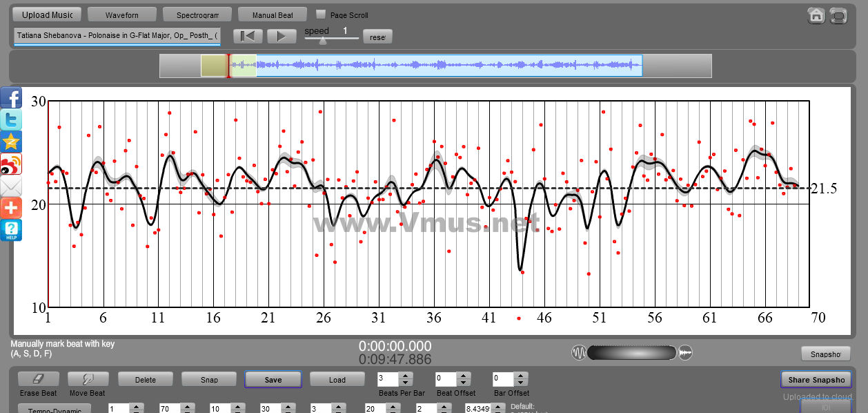The image size is (868, 413).
Task: Switch to Spectrogram view
Action: tap(197, 15)
